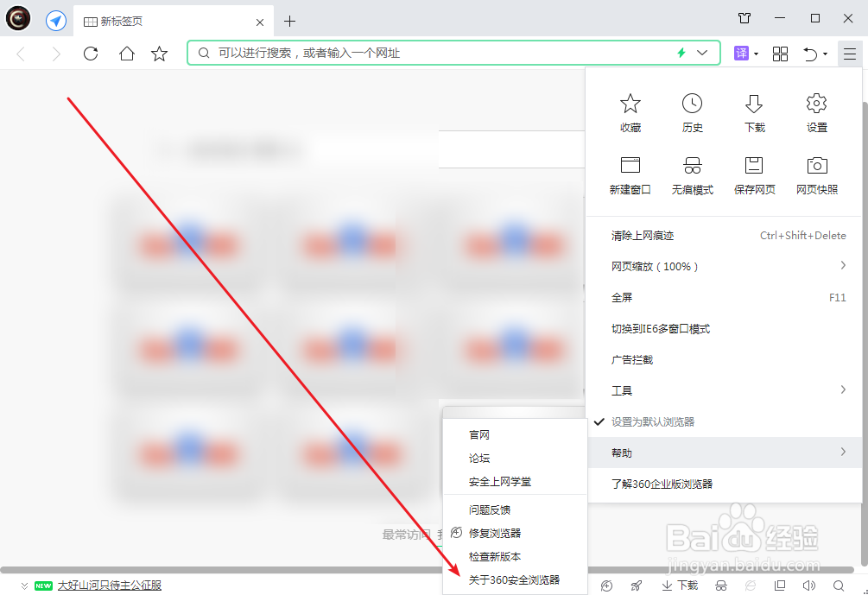Select 全屏 menu item
Viewport: 868px width, 595px height.
(724, 297)
